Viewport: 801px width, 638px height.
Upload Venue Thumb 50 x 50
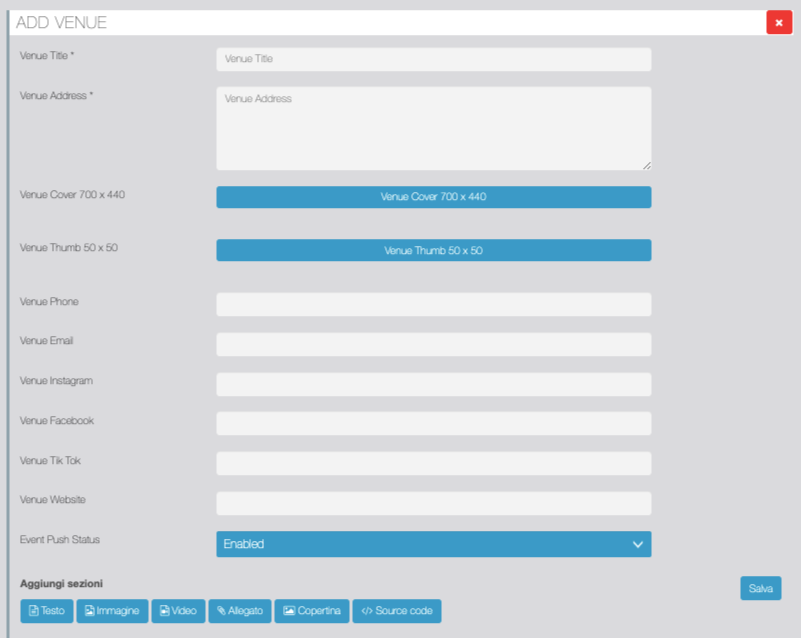[433, 250]
